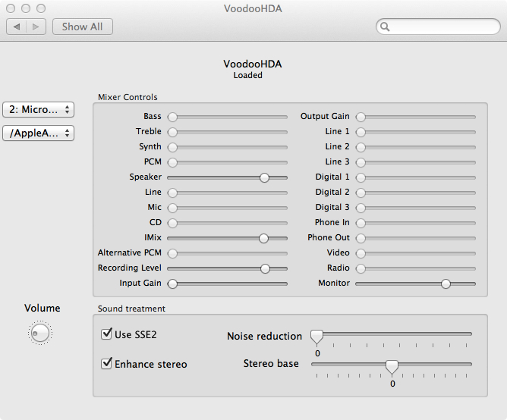
Task: Click the Input Gain slider knob
Action: click(172, 284)
